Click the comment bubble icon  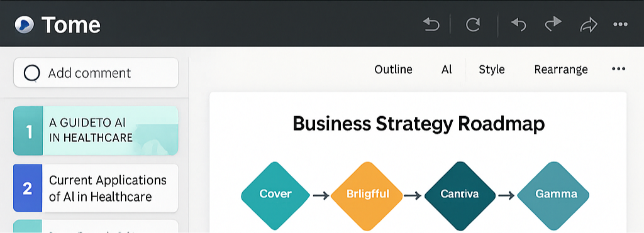[x=32, y=73]
